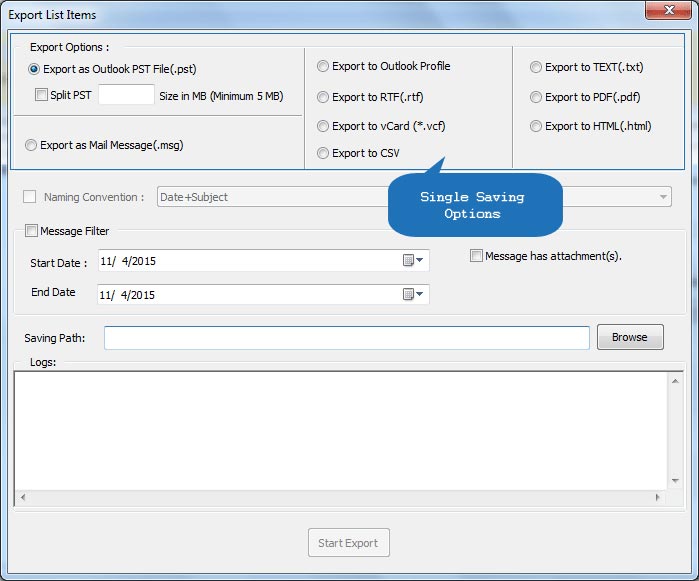Tick the Naming Convention checkbox
699x581 pixels.
pos(30,197)
